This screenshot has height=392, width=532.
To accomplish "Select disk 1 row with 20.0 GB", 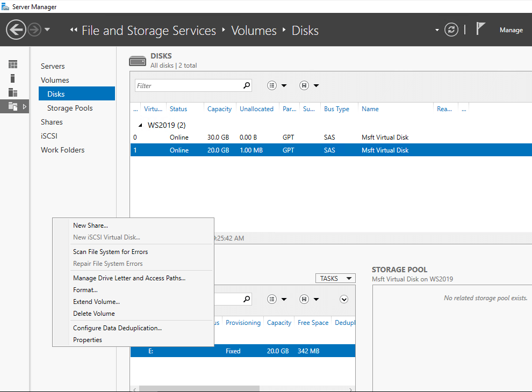I will 331,150.
